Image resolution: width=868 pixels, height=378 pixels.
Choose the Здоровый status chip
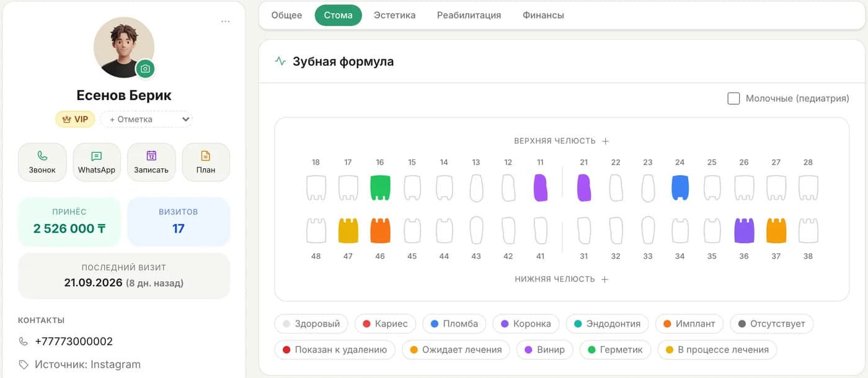pos(311,323)
